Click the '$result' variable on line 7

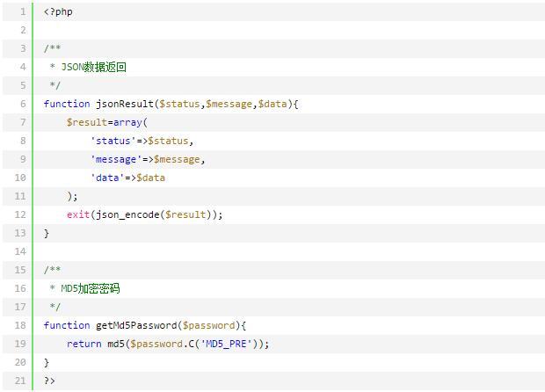(87, 122)
